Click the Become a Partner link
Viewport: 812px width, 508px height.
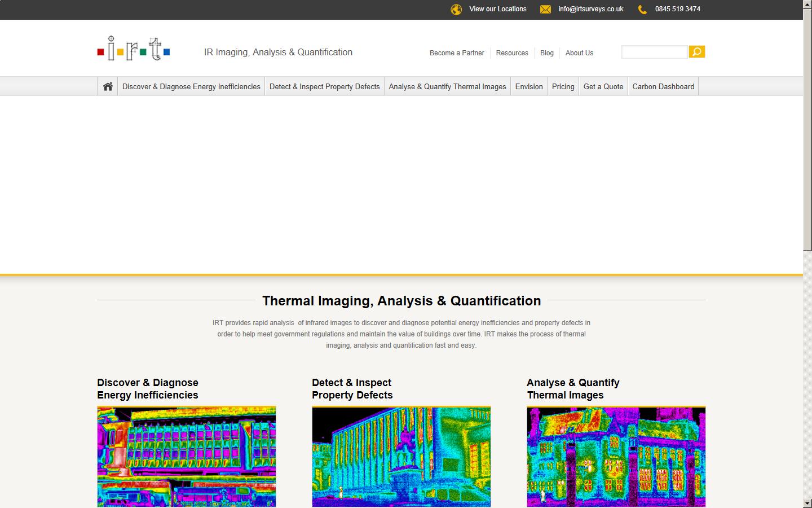point(457,52)
